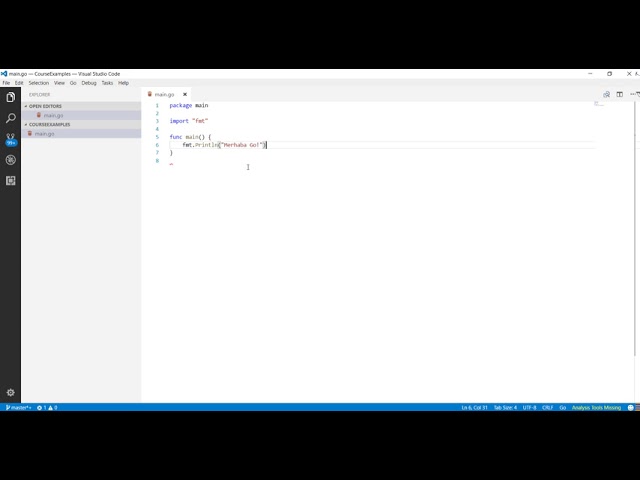This screenshot has height=480, width=640.
Task: Click the editor vertical scrollbar
Action: pos(634,229)
